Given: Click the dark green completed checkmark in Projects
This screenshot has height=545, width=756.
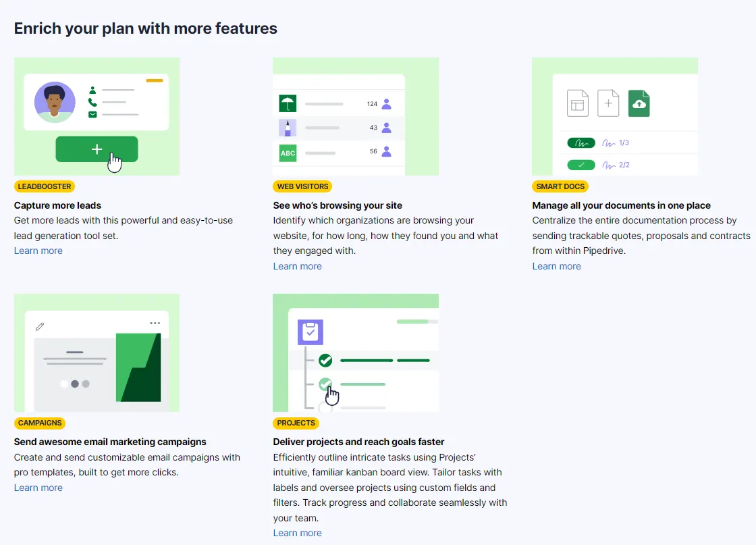Looking at the screenshot, I should tap(325, 360).
